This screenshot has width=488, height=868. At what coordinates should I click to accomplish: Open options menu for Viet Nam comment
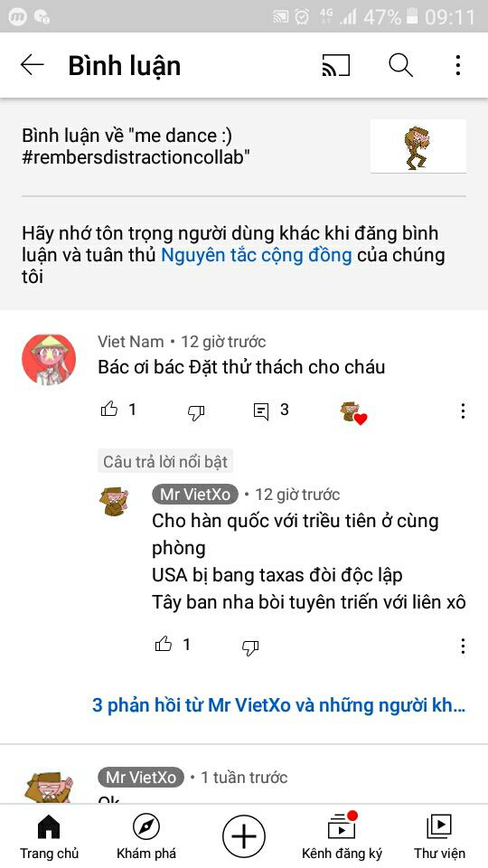(463, 410)
